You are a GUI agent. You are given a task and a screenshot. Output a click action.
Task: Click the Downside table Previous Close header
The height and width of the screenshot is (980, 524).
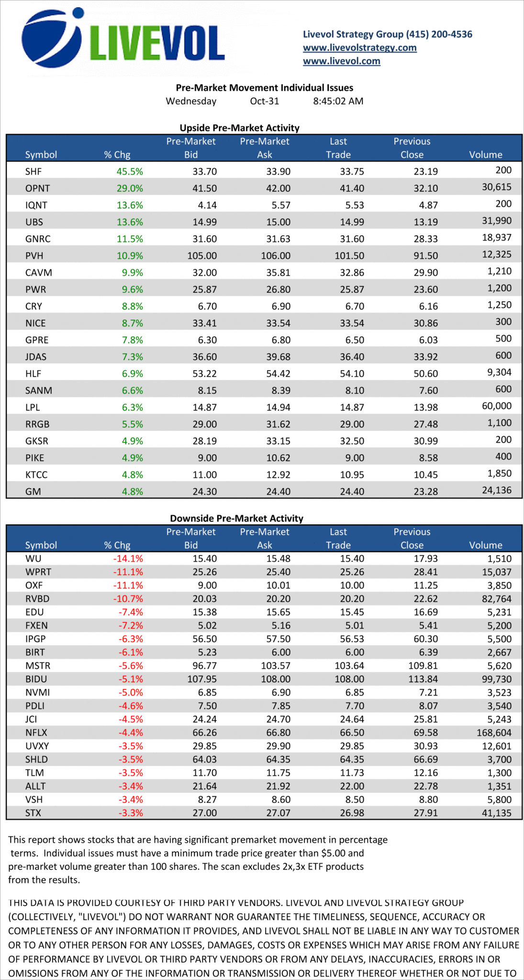[x=412, y=538]
